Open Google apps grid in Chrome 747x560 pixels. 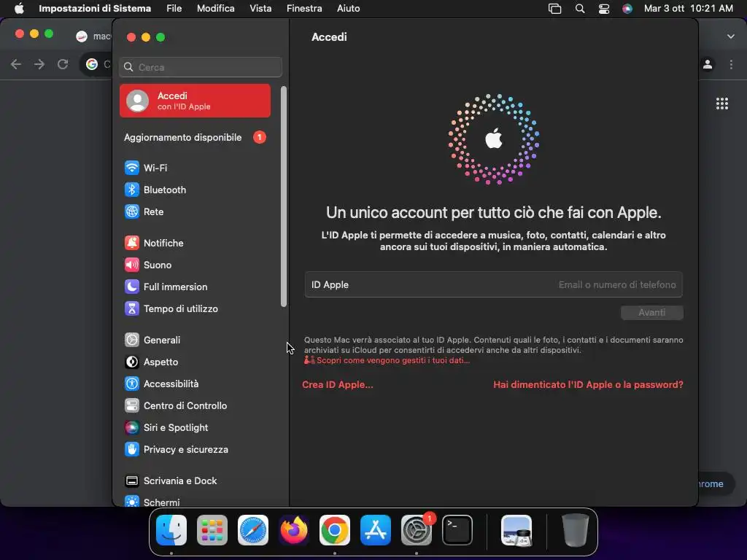click(722, 104)
